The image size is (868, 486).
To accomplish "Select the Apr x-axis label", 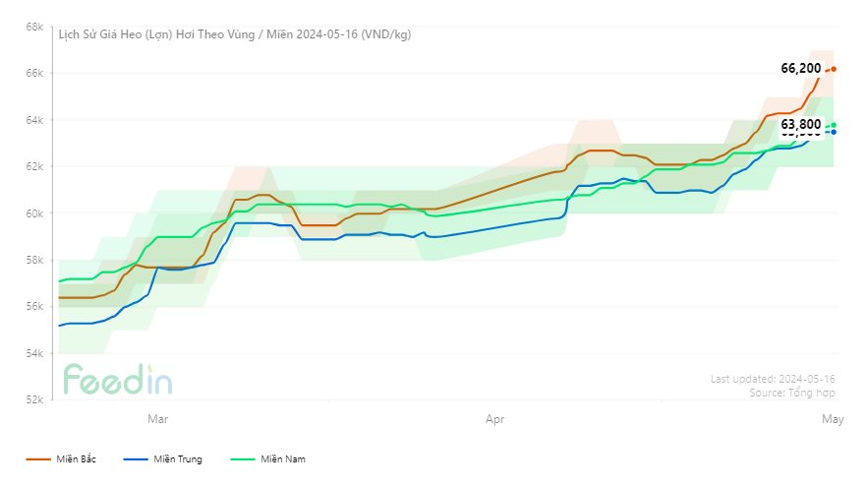I will [x=495, y=419].
